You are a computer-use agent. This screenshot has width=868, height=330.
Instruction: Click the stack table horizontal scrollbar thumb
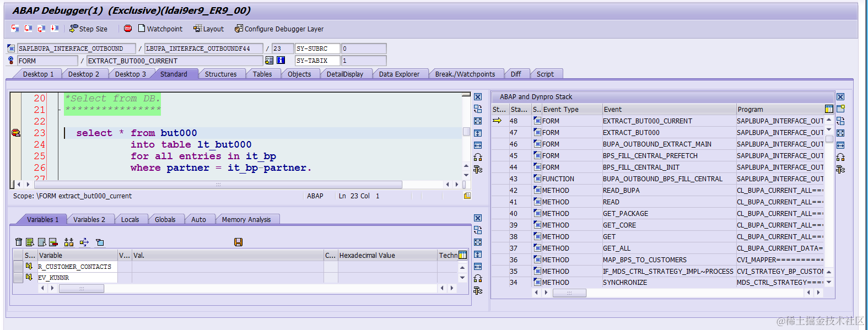pos(569,293)
